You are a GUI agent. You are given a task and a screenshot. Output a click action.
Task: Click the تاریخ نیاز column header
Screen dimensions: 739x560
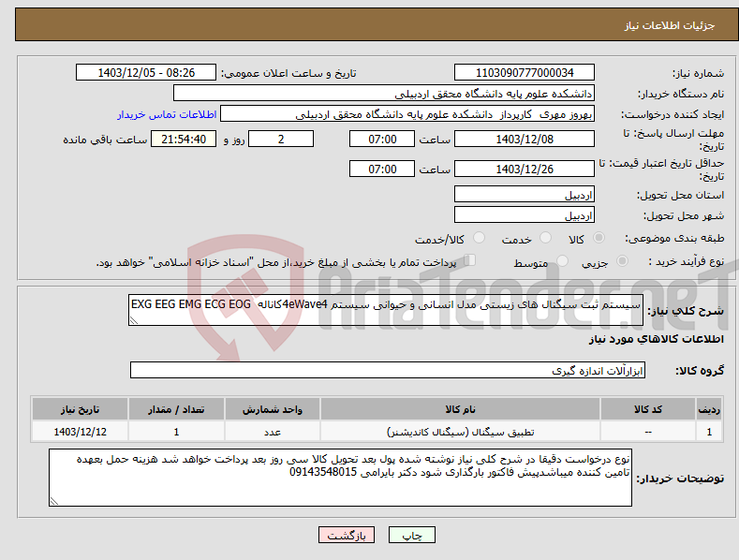[80, 409]
